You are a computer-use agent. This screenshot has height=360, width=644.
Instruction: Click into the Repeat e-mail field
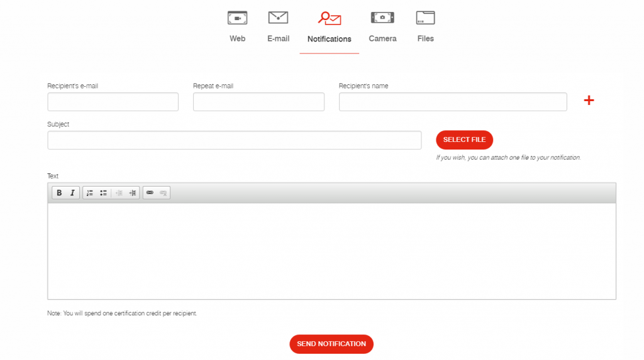click(x=258, y=102)
